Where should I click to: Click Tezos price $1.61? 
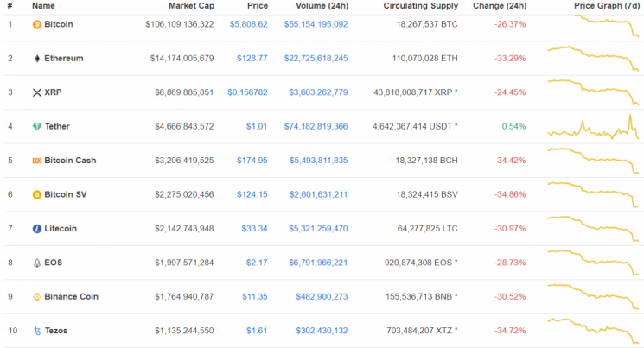click(x=257, y=331)
